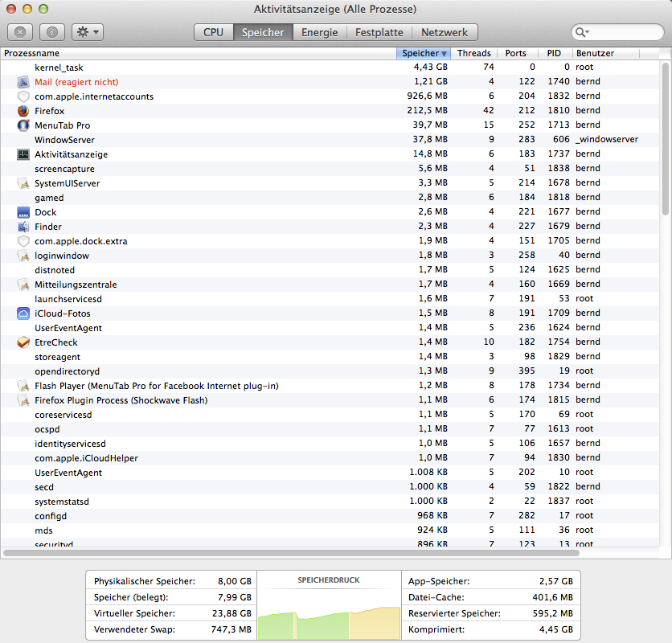Toggle sort on Speicher column header

424,53
